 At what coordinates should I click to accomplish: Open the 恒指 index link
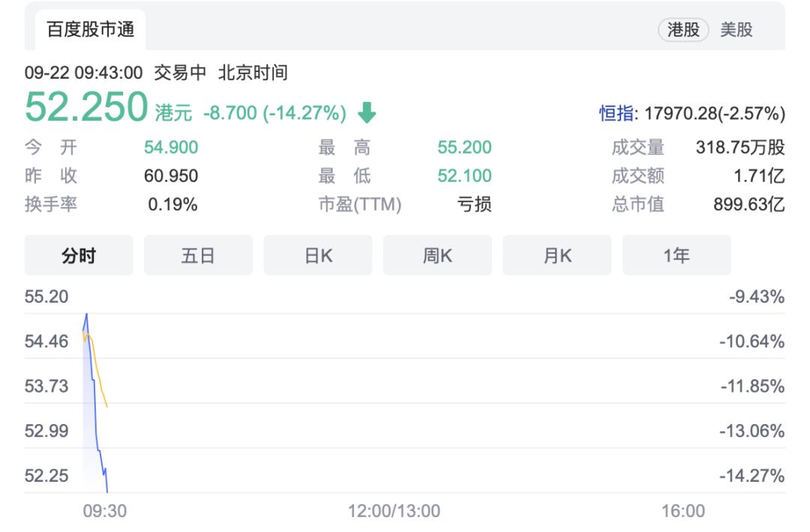616,114
